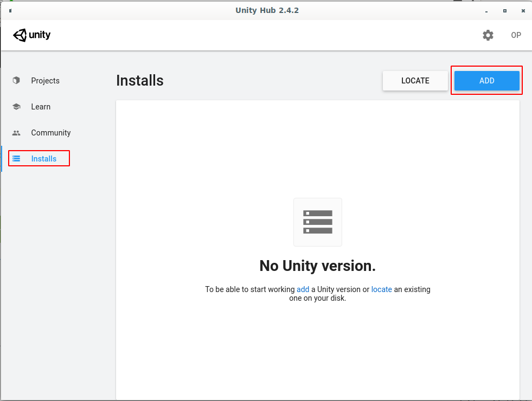532x401 pixels.
Task: Select the Installs label in sidebar
Action: [x=44, y=159]
